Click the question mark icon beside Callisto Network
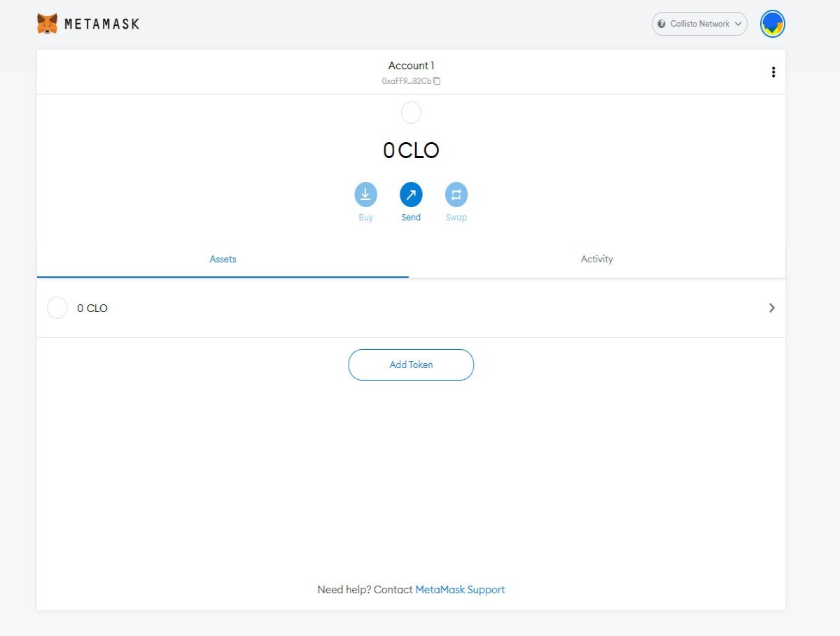The width and height of the screenshot is (840, 636). (661, 24)
